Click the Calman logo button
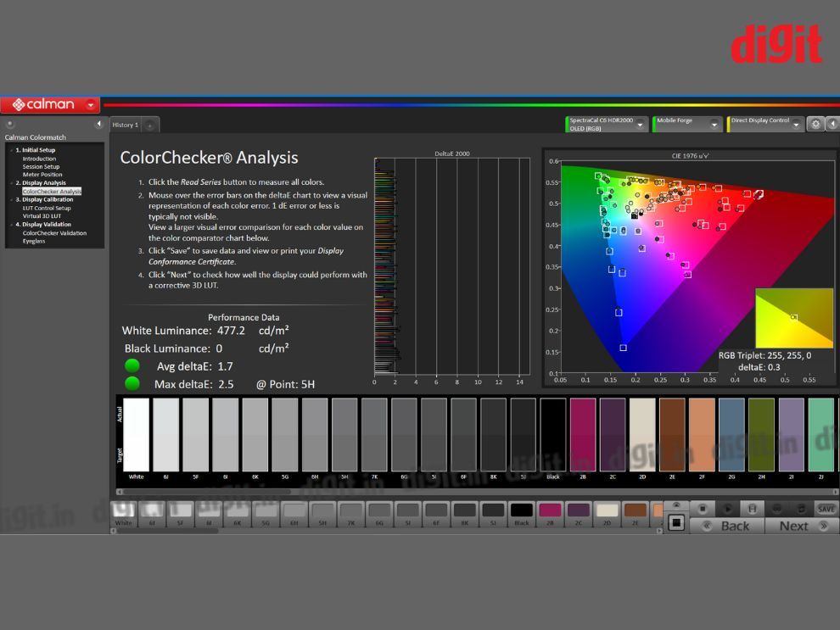Image resolution: width=840 pixels, height=630 pixels. pyautogui.click(x=50, y=104)
